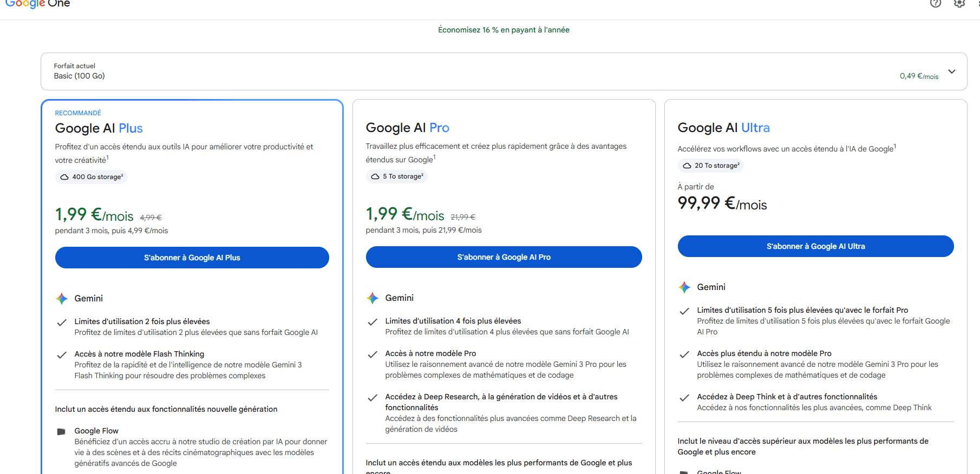Expand the current plan Basic (100 Go) row
This screenshot has width=980, height=474.
click(504, 71)
